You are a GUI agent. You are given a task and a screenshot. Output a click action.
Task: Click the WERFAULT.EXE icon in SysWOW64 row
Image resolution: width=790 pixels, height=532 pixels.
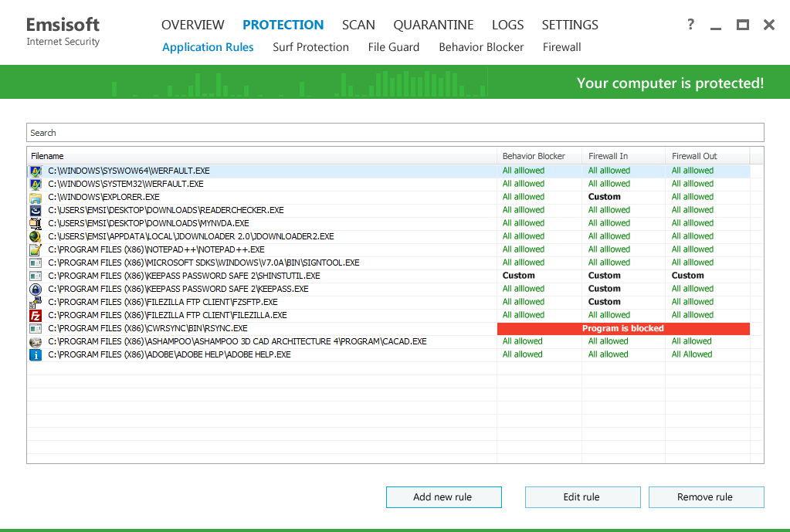pyautogui.click(x=35, y=170)
